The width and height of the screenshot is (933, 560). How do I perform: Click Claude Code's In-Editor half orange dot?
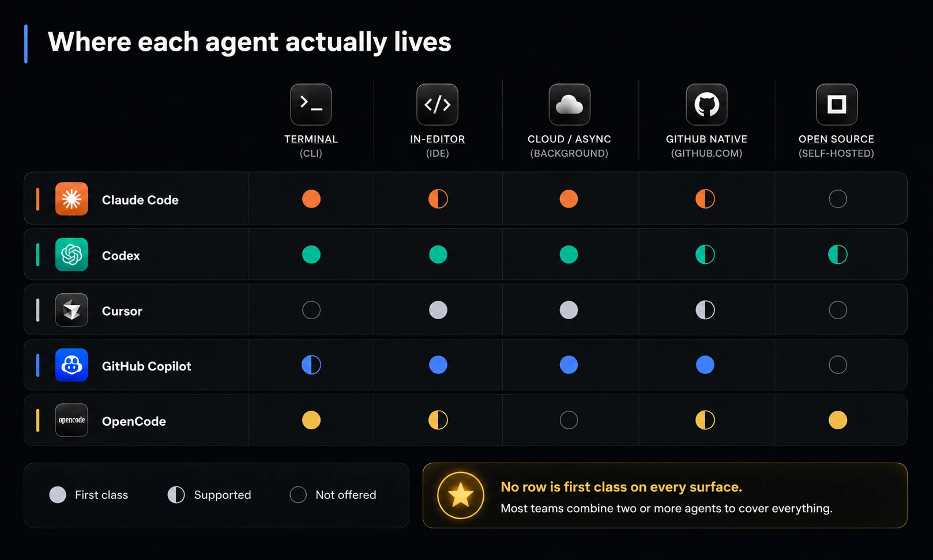coord(438,199)
